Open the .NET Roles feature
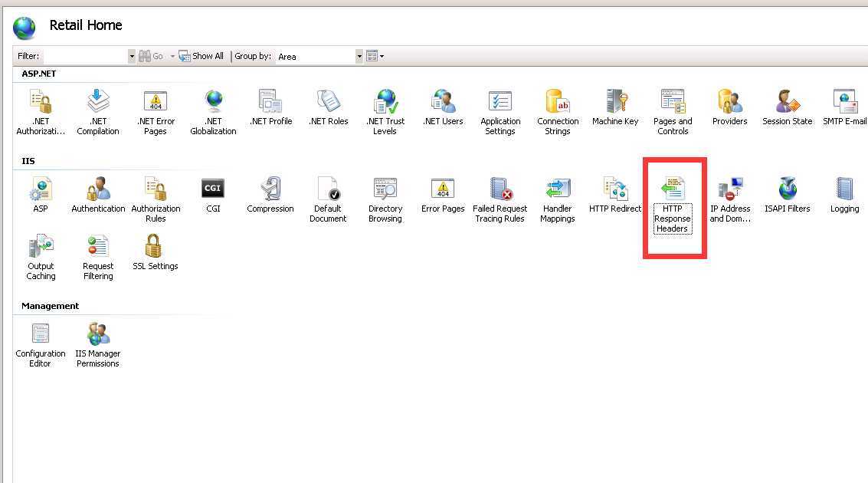This screenshot has width=868, height=483. pyautogui.click(x=328, y=107)
